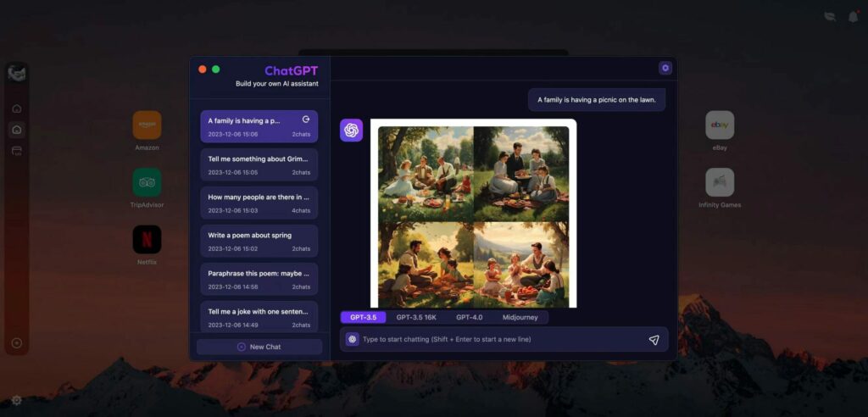Open Infinity Games shortcut
This screenshot has height=417, width=868.
pyautogui.click(x=720, y=182)
